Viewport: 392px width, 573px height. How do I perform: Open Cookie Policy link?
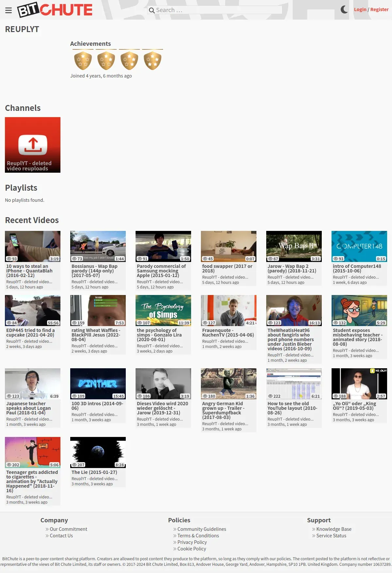[x=192, y=549]
